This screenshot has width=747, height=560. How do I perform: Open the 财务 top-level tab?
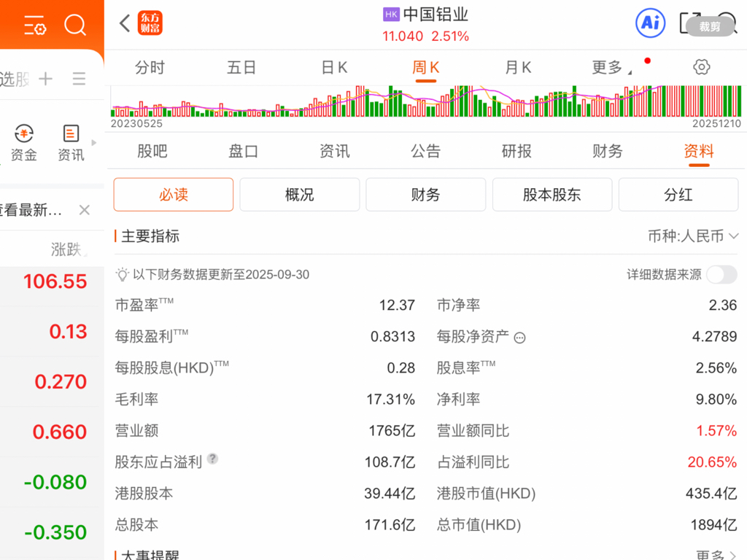point(608,152)
